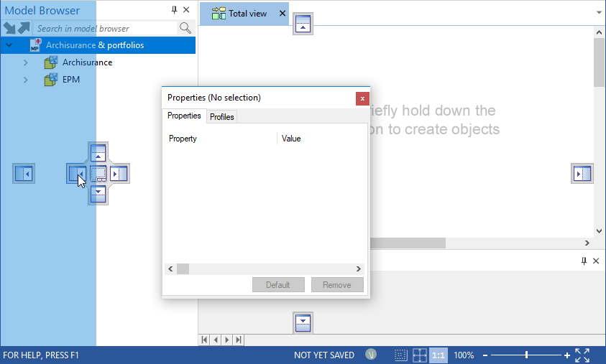Click the fullscreen arrows icon in status bar
Image resolution: width=606 pixels, height=364 pixels.
pos(582,355)
